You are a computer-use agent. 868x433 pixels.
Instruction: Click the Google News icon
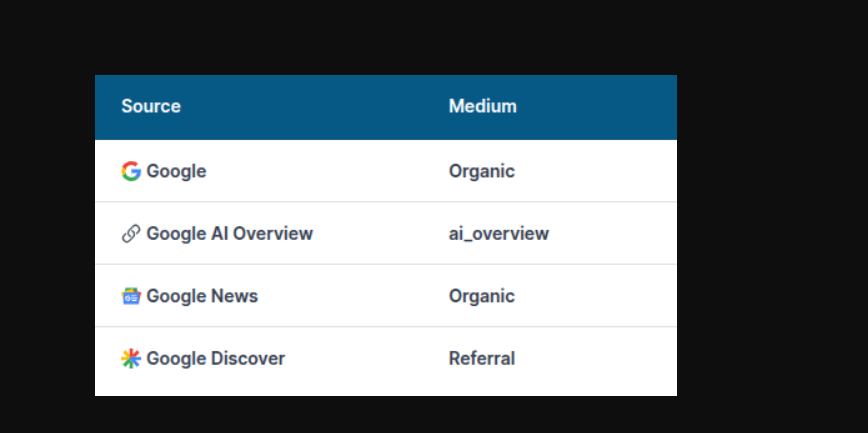click(x=131, y=296)
